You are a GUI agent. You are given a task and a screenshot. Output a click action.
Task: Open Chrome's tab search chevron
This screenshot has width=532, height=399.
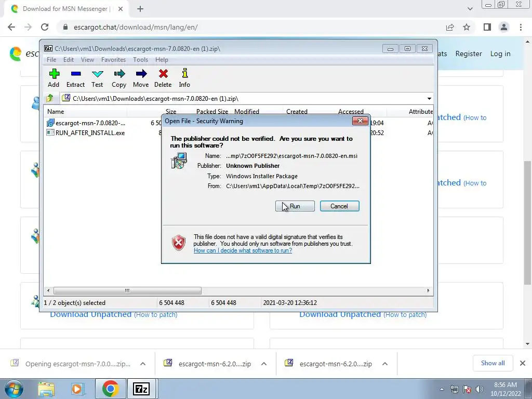coord(470,9)
